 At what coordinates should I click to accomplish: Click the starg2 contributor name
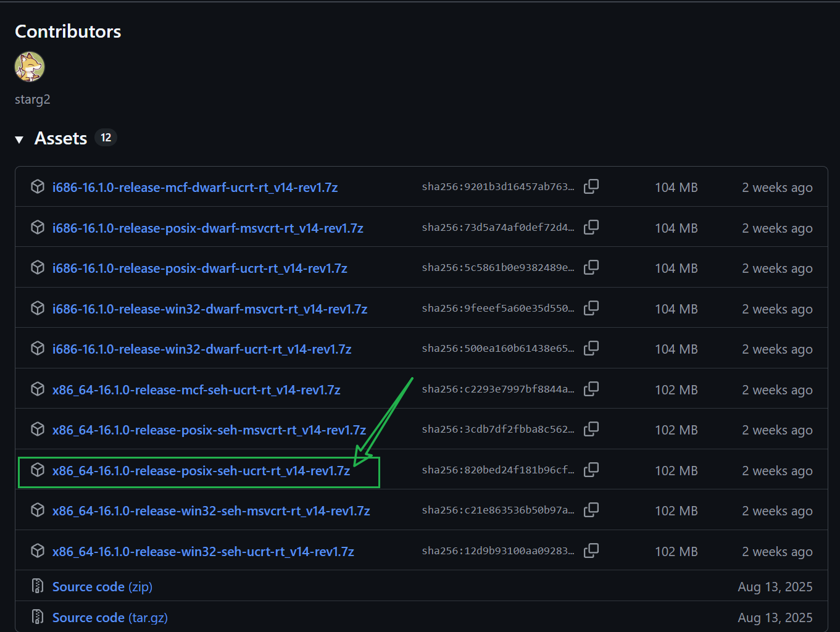(33, 99)
